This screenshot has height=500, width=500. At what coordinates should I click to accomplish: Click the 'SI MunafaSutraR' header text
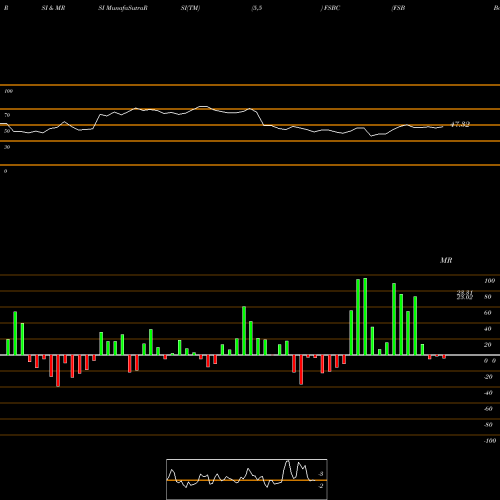(123, 8)
